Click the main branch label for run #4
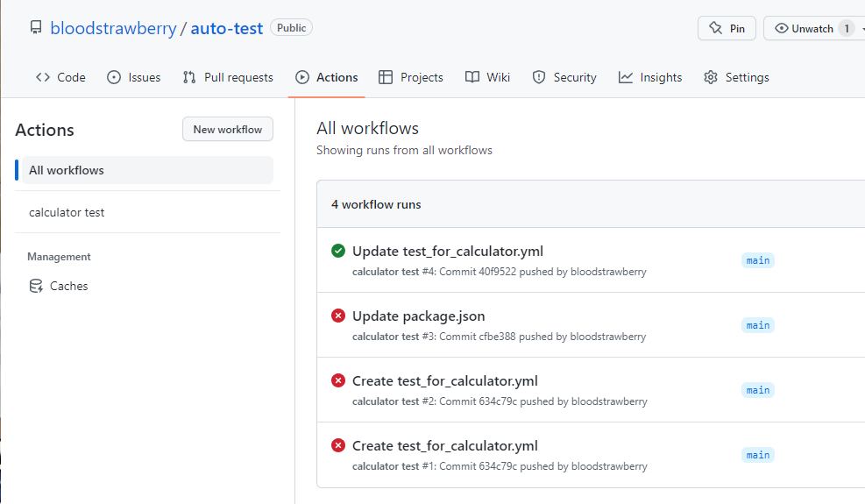This screenshot has height=504, width=865. [x=758, y=260]
